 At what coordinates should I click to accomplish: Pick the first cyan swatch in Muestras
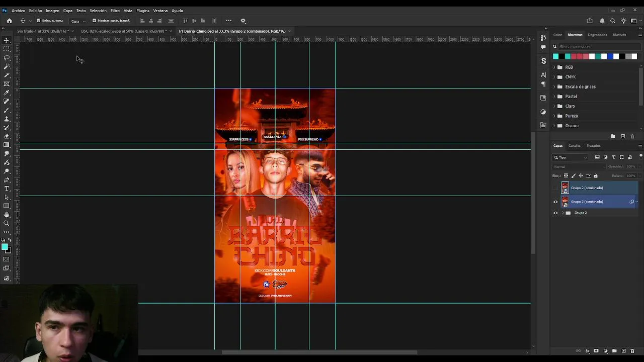[555, 56]
